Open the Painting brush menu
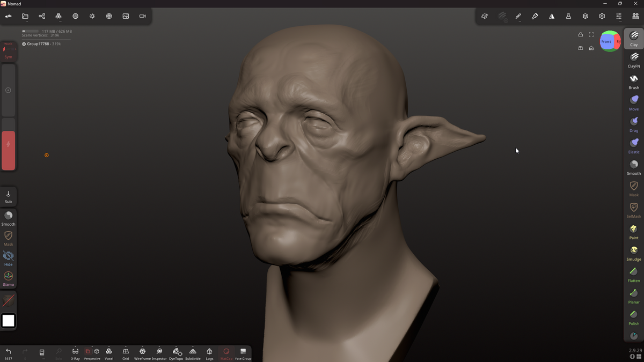 tap(535, 16)
